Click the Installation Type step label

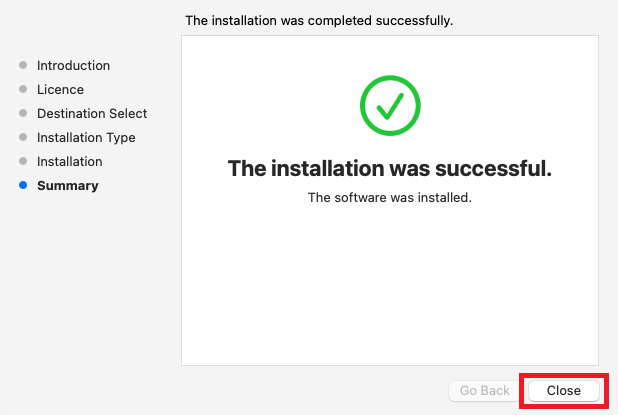[86, 138]
